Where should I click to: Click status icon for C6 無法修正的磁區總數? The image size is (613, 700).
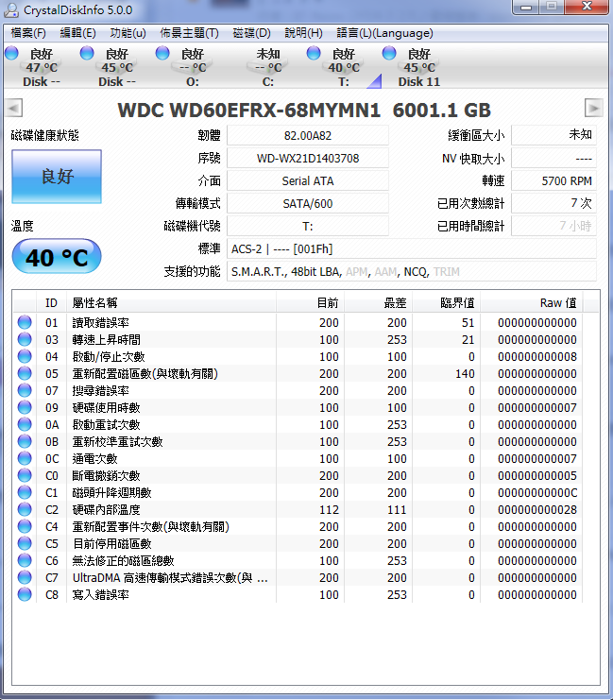pos(25,560)
